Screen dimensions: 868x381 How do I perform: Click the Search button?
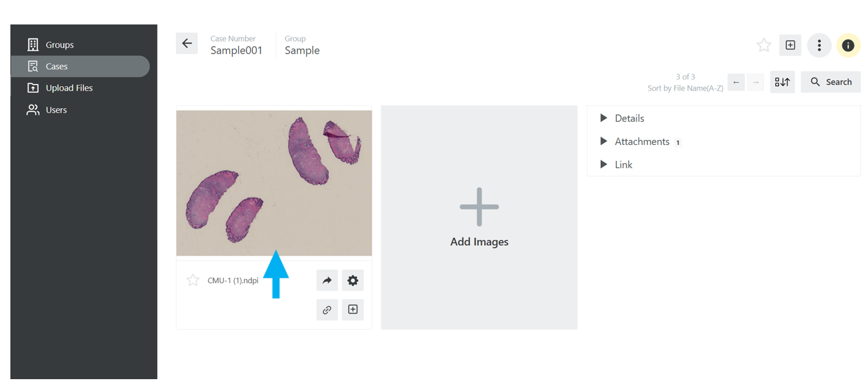pyautogui.click(x=831, y=82)
